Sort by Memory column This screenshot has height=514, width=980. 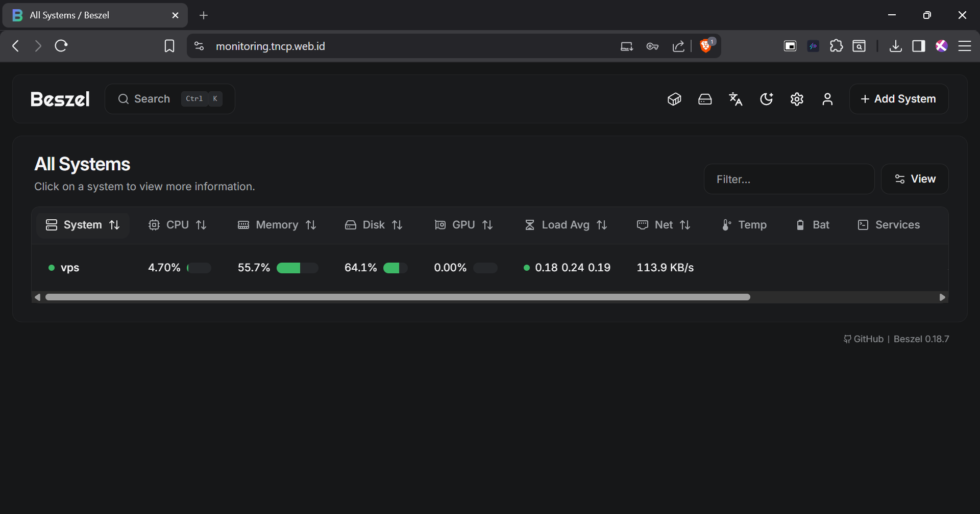pyautogui.click(x=277, y=225)
